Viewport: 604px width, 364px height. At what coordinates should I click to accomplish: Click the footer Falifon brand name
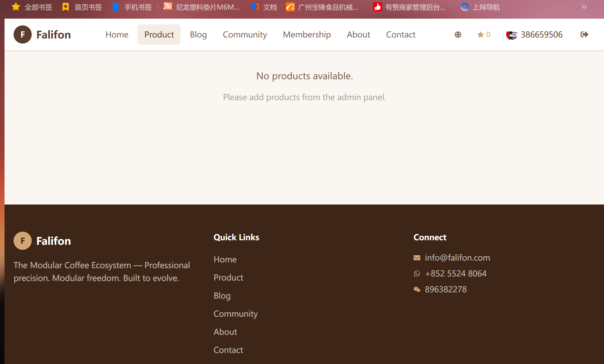(x=54, y=241)
